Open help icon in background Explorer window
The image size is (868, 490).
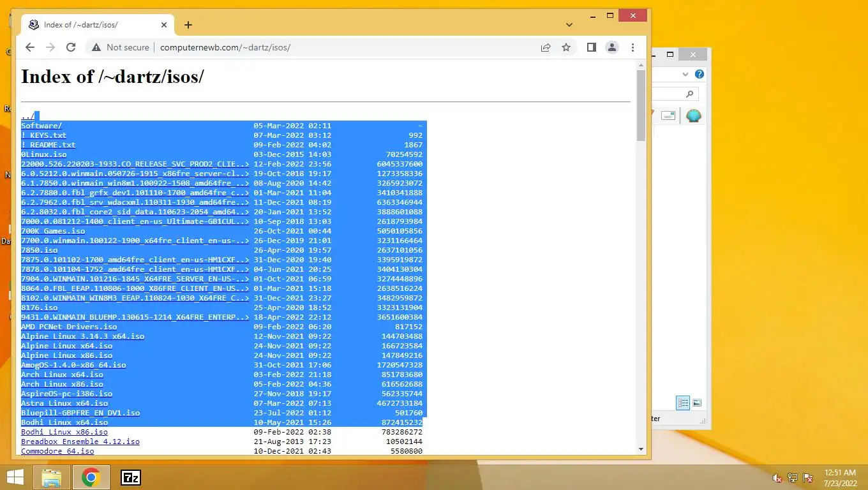700,74
